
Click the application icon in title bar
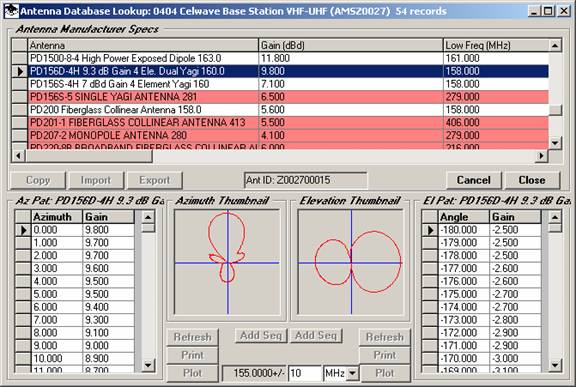pyautogui.click(x=11, y=11)
